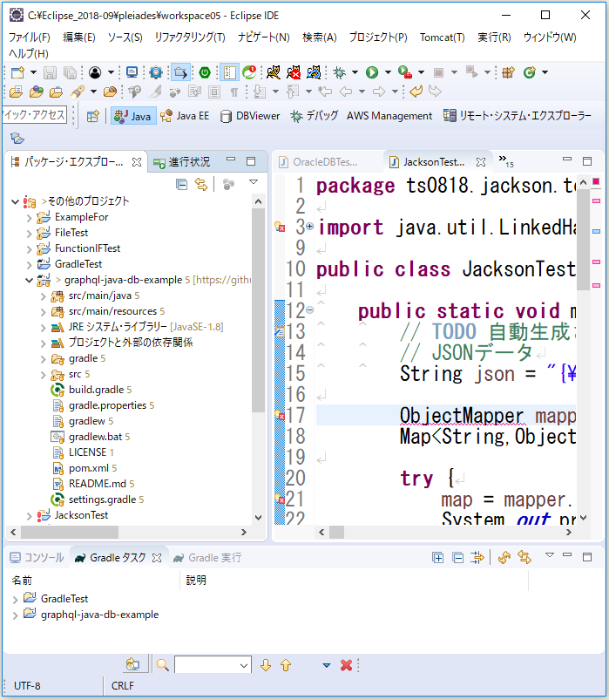This screenshot has width=609, height=700.
Task: Switch to OracleDBTes... editor tab
Action: click(324, 162)
